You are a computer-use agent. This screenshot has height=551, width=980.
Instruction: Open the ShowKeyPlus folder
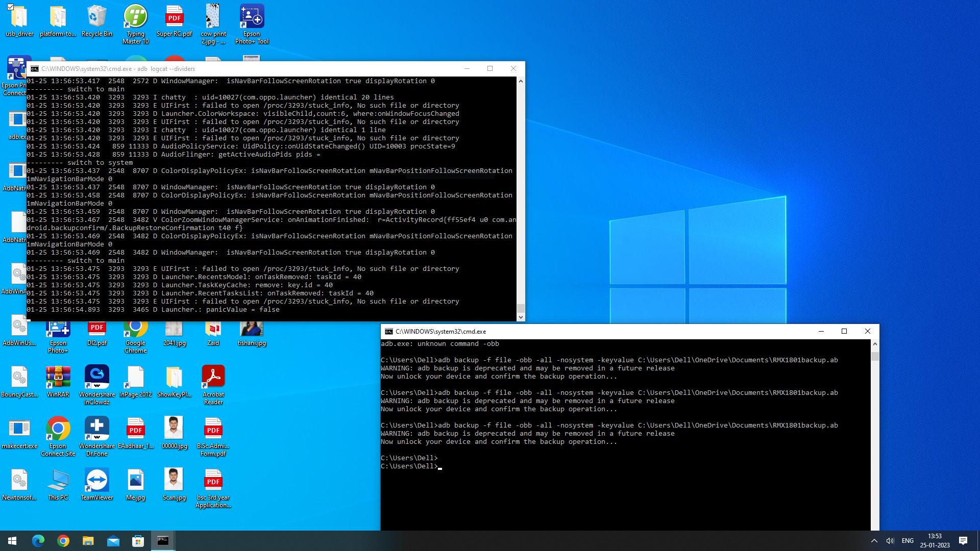coord(174,382)
